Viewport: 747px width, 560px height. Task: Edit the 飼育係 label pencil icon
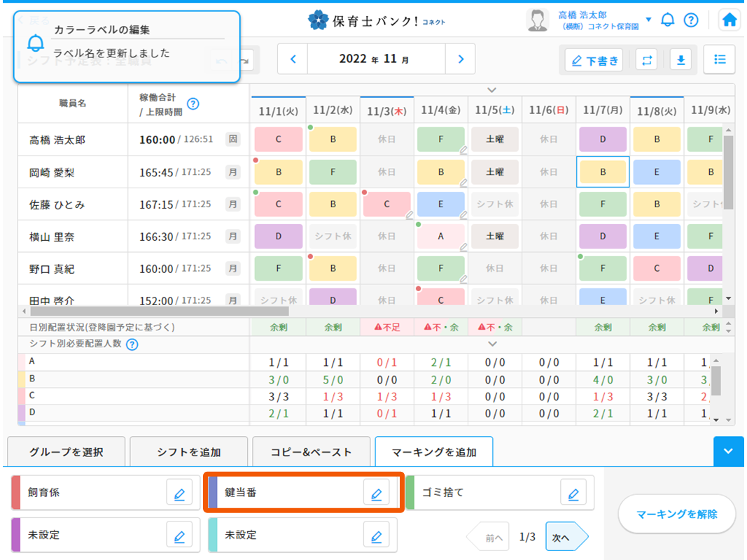pos(179,493)
